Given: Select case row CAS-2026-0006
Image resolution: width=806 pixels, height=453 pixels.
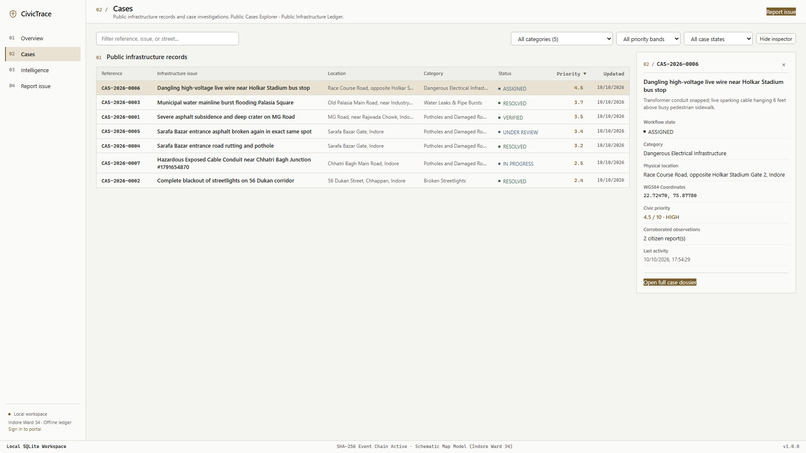Looking at the screenshot, I should pos(362,88).
